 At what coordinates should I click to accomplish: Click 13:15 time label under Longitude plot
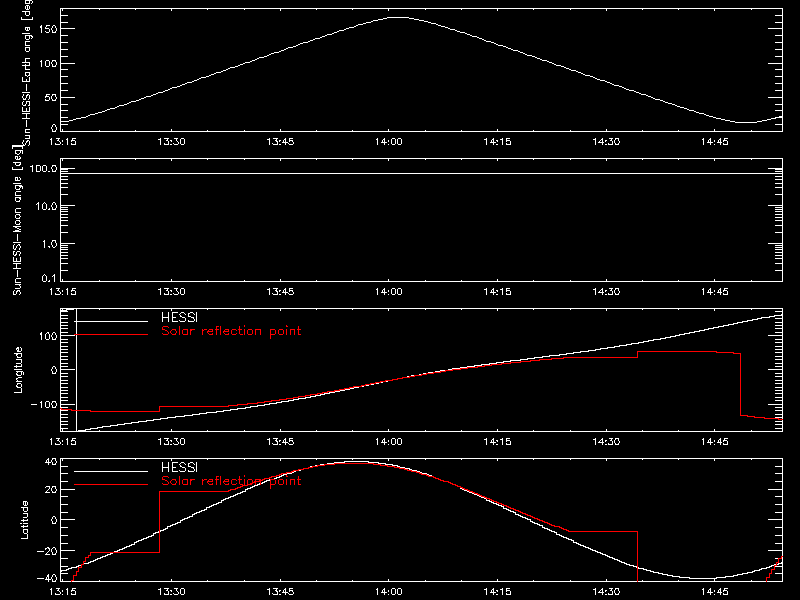tap(63, 442)
